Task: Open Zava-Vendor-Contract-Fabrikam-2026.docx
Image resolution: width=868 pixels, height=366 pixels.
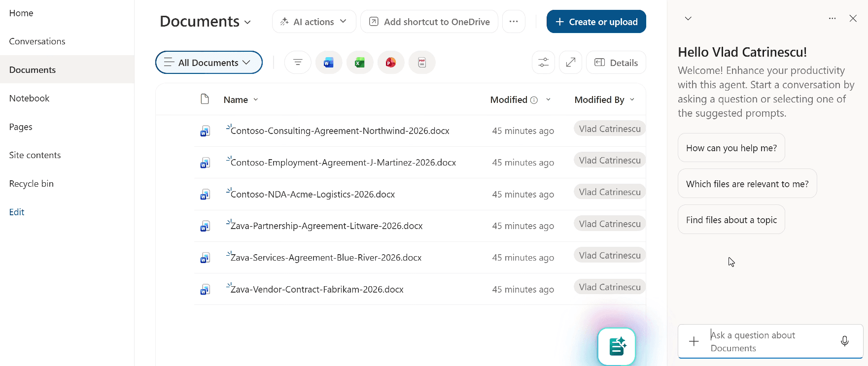Action: pos(317,290)
